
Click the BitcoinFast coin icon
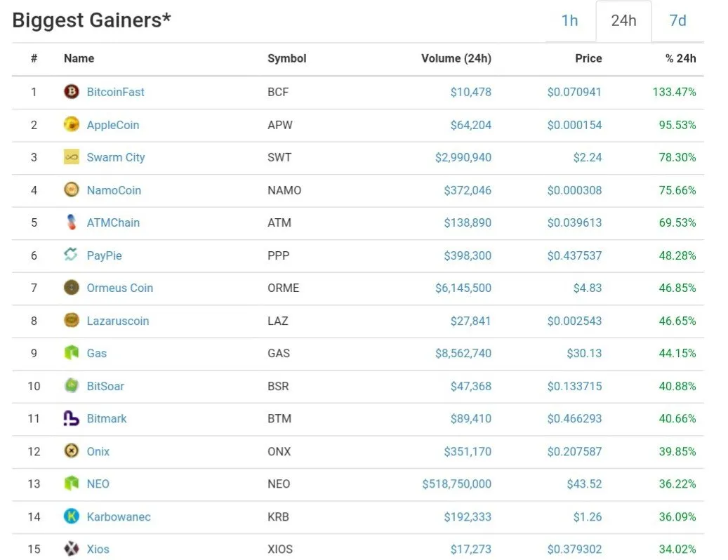[71, 91]
